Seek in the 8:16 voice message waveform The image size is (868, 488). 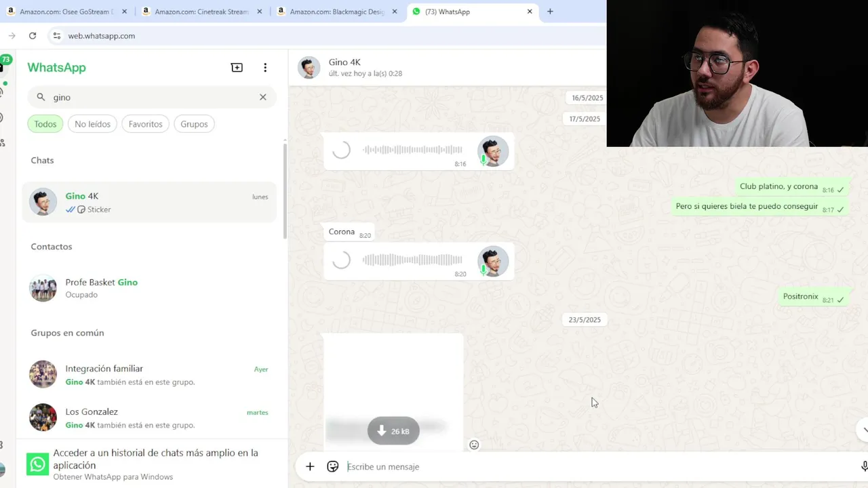coord(412,150)
